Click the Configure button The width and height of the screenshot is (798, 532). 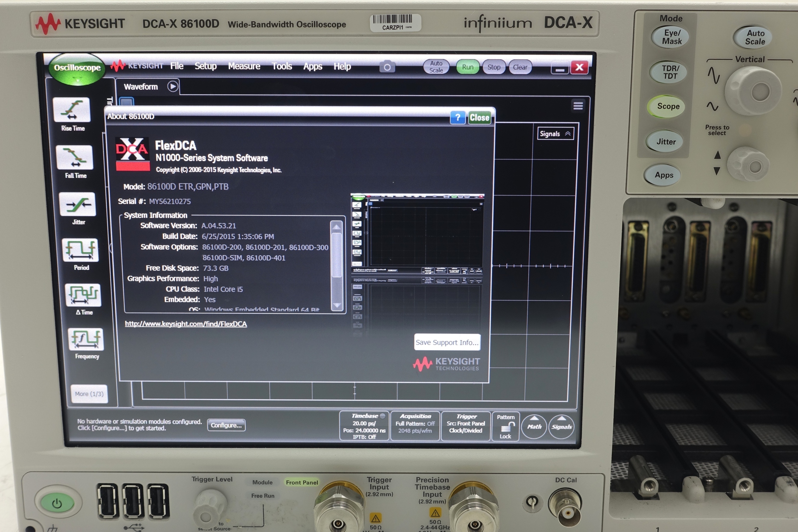[x=226, y=425]
